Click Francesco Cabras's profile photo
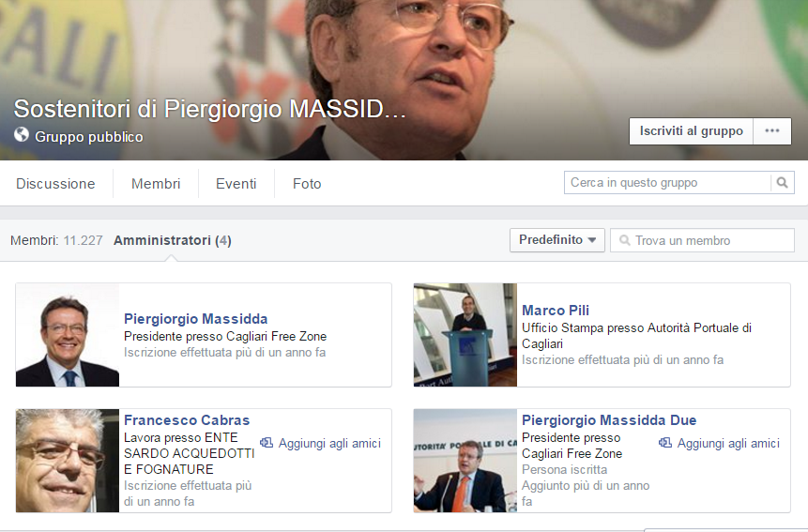Viewport: 808px width, 532px height. tap(68, 461)
